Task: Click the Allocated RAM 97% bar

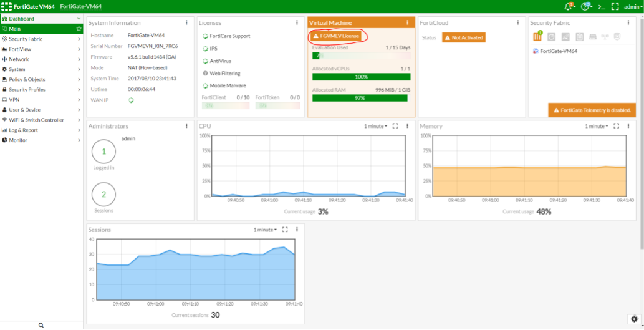Action: coord(362,98)
